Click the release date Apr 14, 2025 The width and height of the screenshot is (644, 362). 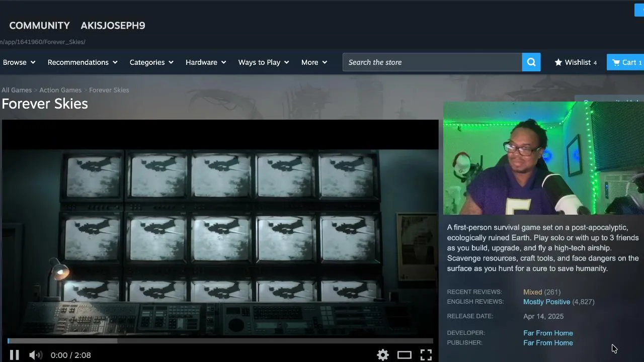tap(543, 316)
